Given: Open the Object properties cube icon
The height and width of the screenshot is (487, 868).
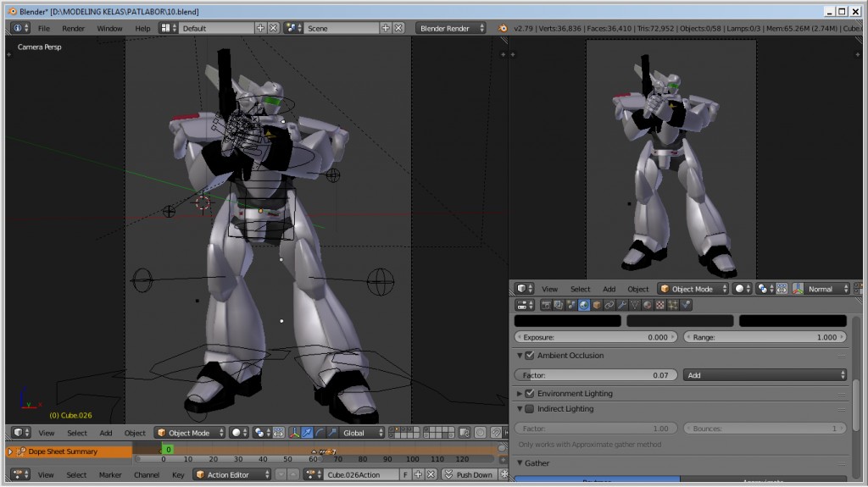Looking at the screenshot, I should click(597, 305).
